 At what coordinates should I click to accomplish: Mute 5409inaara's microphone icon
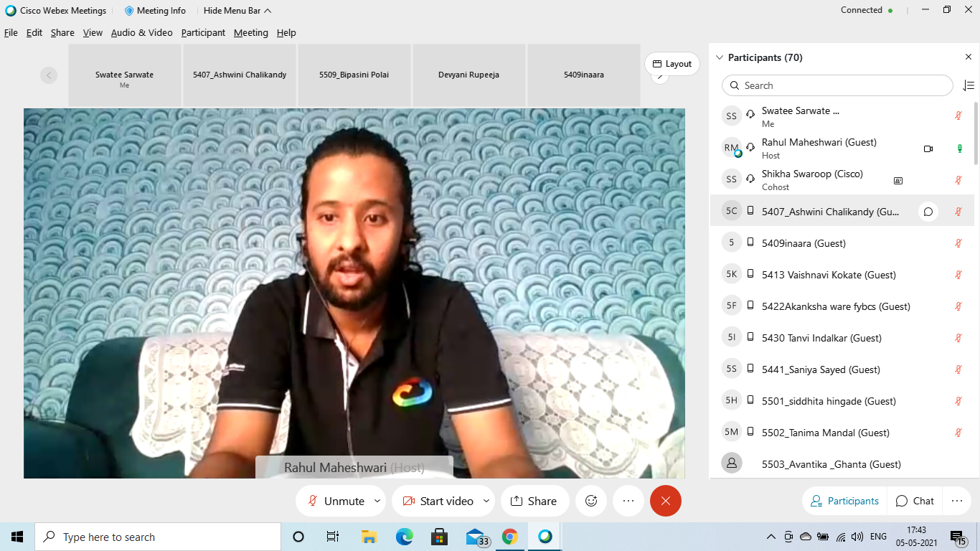pos(958,242)
